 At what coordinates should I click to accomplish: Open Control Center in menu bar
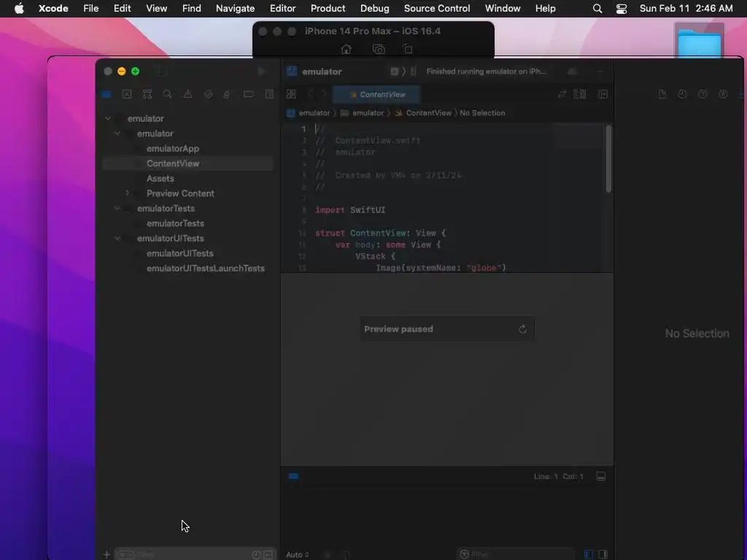pos(622,9)
